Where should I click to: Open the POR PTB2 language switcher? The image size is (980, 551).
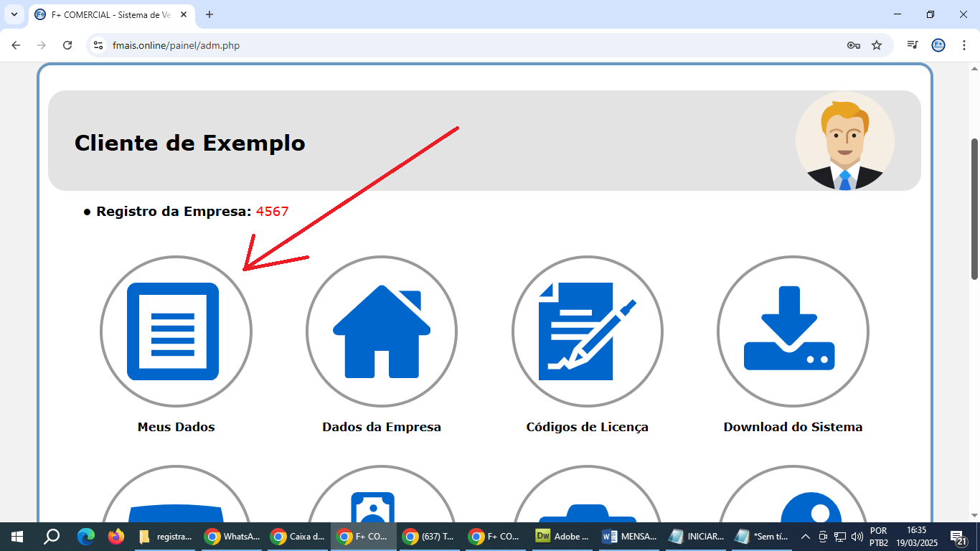[x=879, y=537]
